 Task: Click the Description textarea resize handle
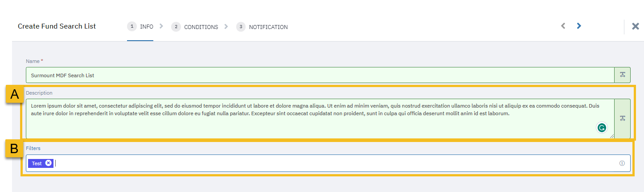pos(611,136)
